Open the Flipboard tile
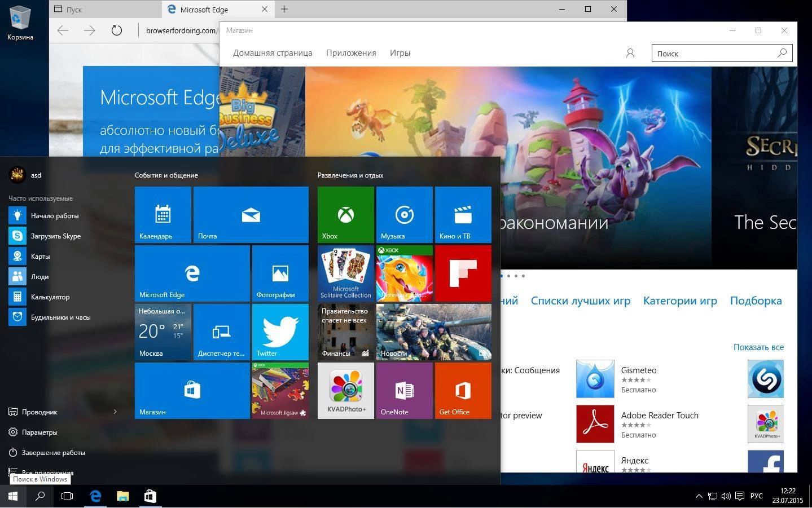 [x=463, y=273]
